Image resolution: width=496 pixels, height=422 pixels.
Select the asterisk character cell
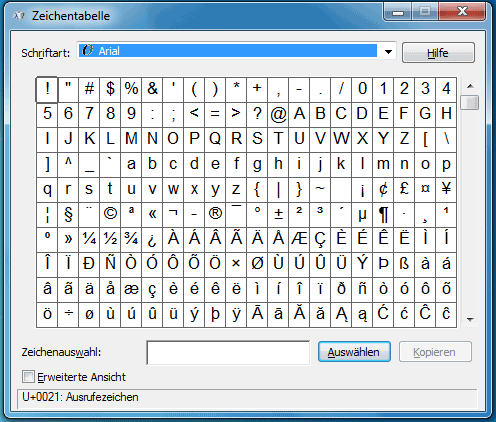pyautogui.click(x=236, y=90)
